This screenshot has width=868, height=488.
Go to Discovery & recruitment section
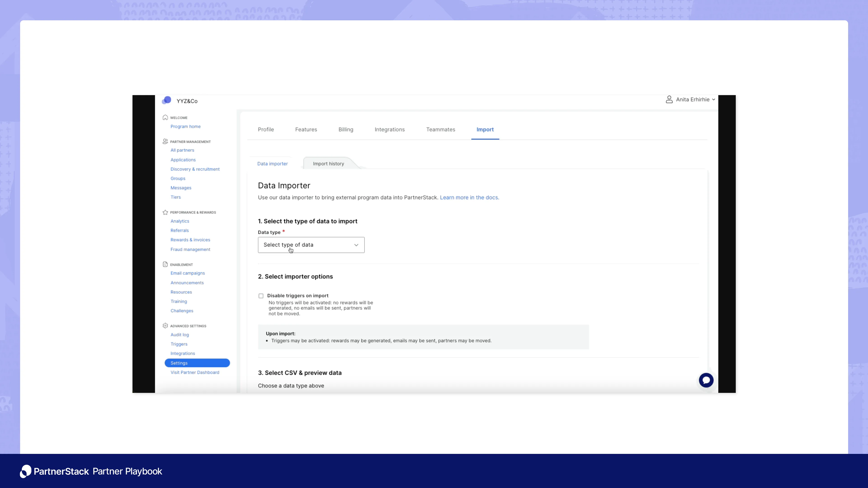[195, 169]
